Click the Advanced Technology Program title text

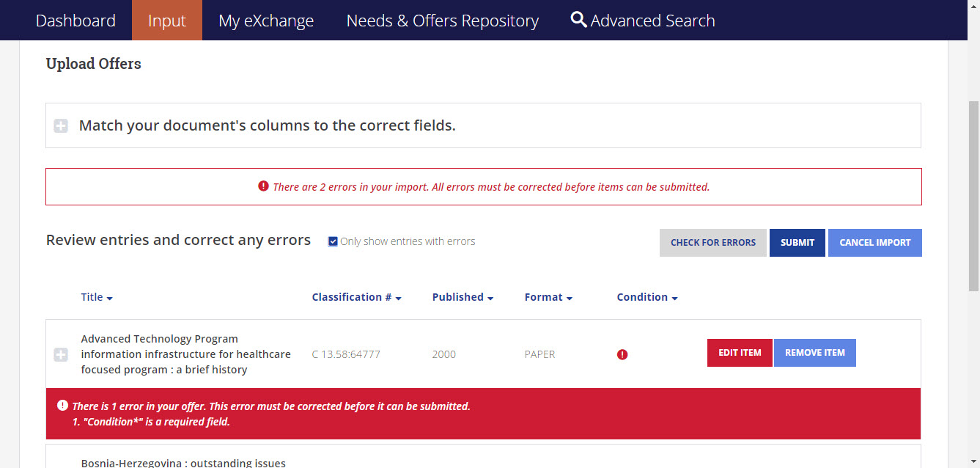coord(185,354)
